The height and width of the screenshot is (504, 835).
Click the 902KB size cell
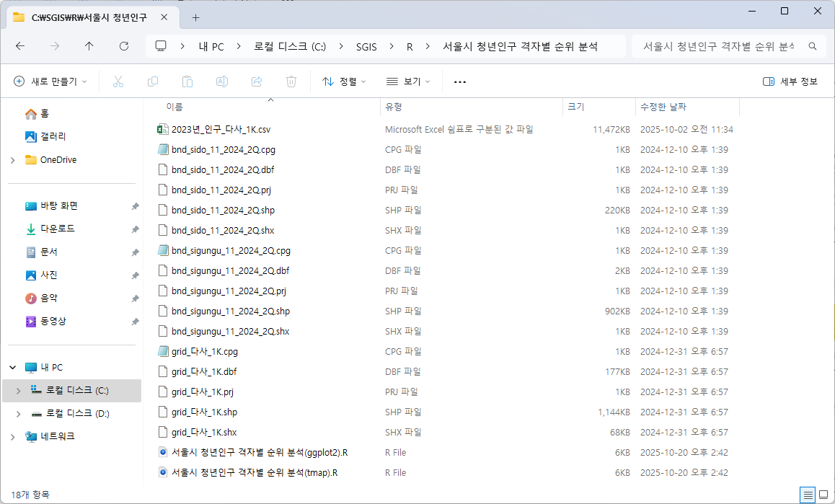coord(617,311)
